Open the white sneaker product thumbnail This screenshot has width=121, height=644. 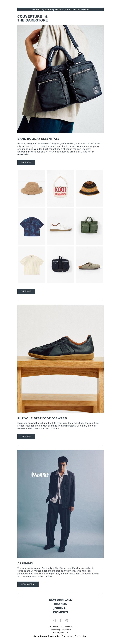(60, 226)
